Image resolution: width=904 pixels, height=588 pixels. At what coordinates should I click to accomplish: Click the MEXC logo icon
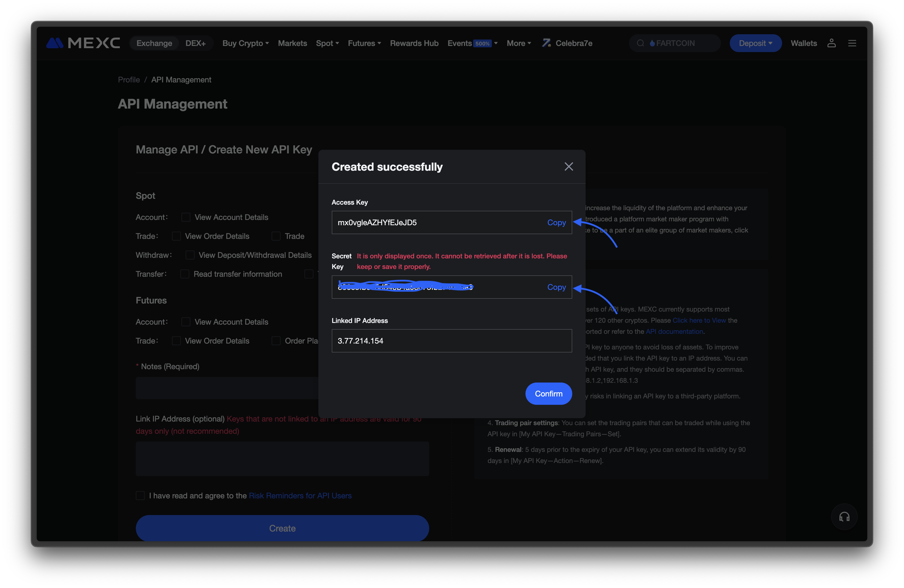tap(55, 43)
